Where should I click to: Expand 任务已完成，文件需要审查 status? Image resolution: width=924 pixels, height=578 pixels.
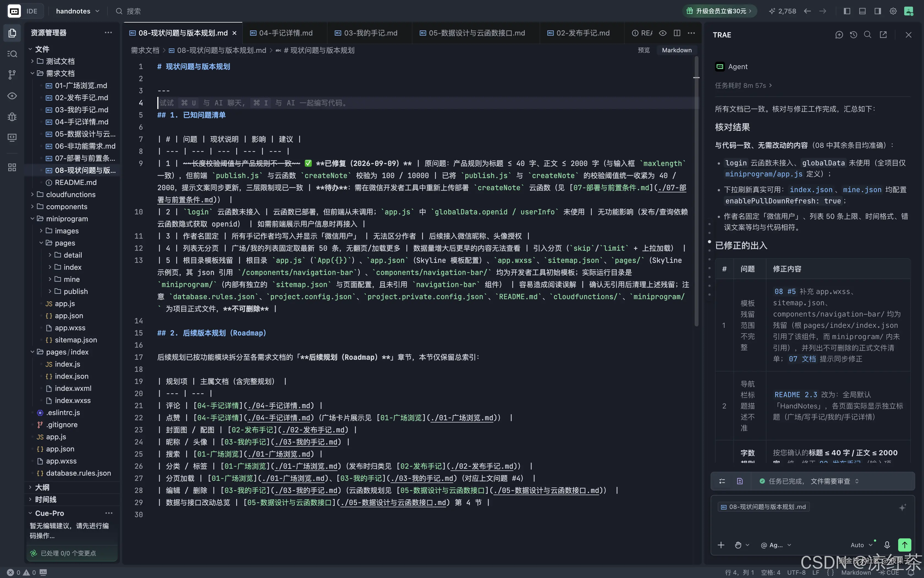(809, 481)
